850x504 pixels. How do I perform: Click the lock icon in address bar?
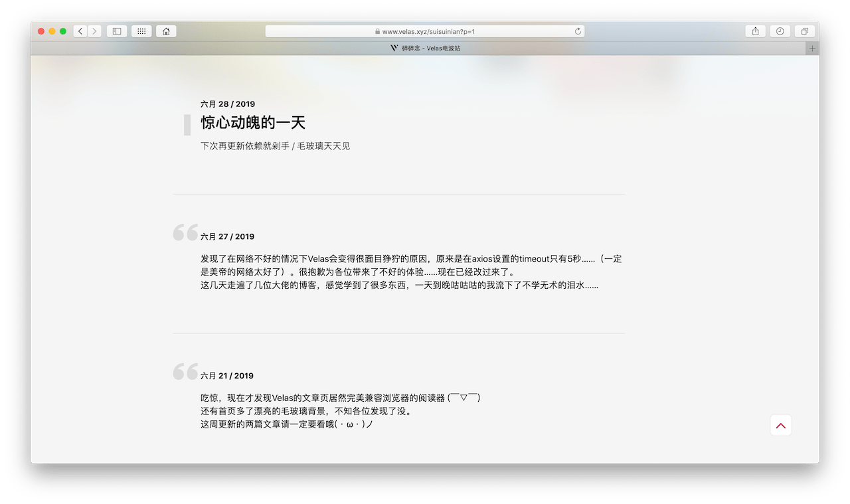pos(378,31)
